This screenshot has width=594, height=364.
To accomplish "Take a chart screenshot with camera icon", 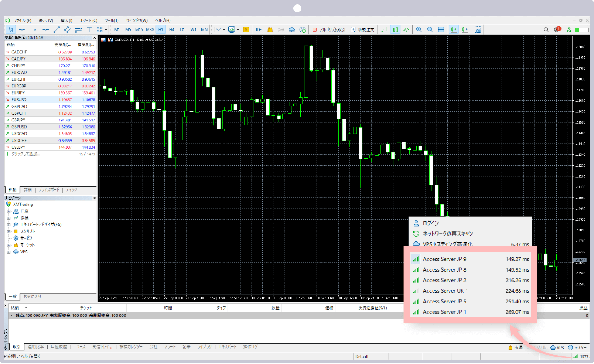I will (478, 30).
